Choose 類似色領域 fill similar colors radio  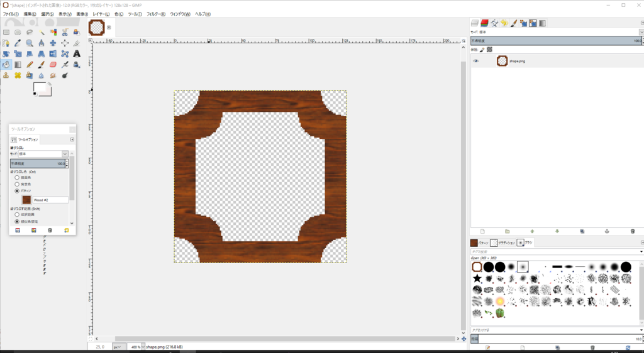[17, 221]
